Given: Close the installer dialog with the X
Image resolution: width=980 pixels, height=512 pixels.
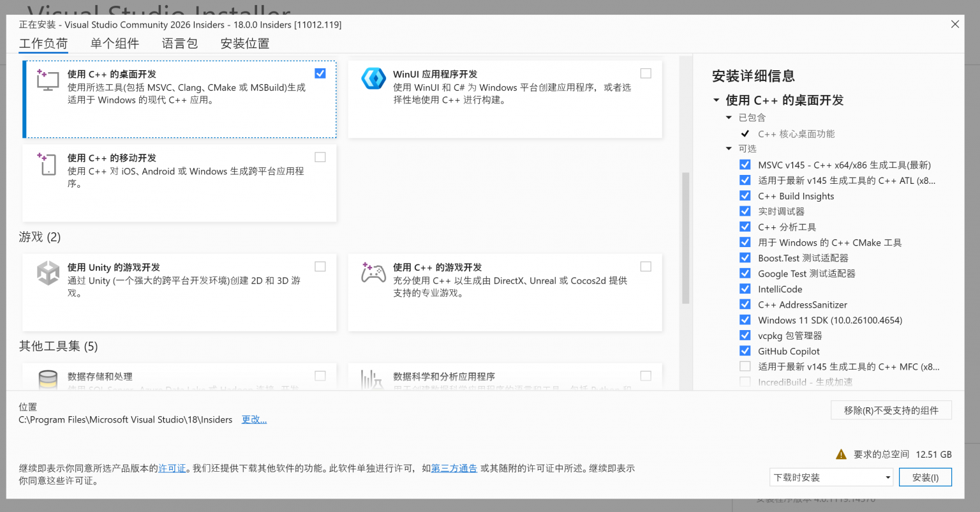Looking at the screenshot, I should [x=954, y=24].
